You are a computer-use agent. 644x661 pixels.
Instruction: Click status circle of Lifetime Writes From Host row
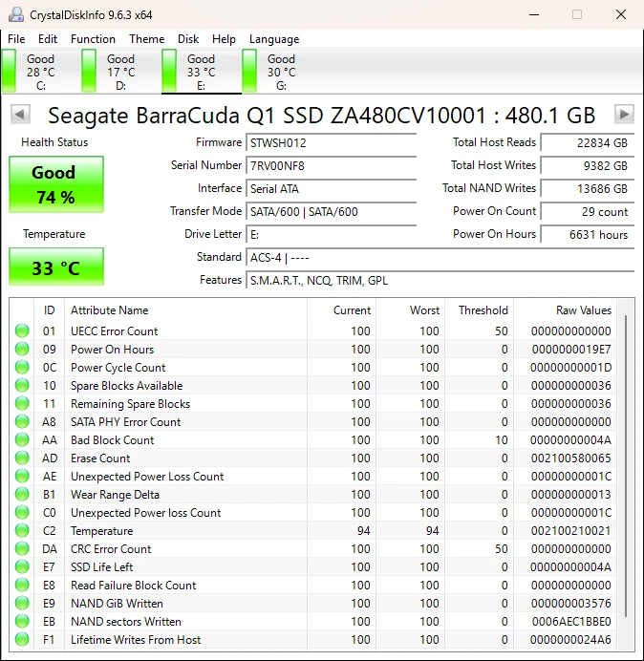tap(22, 639)
